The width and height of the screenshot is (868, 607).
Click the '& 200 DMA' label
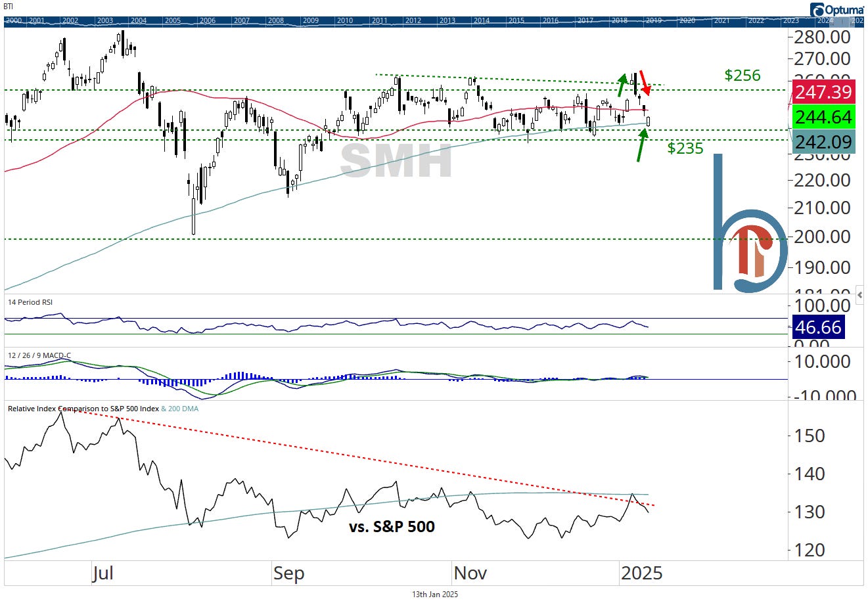point(180,409)
